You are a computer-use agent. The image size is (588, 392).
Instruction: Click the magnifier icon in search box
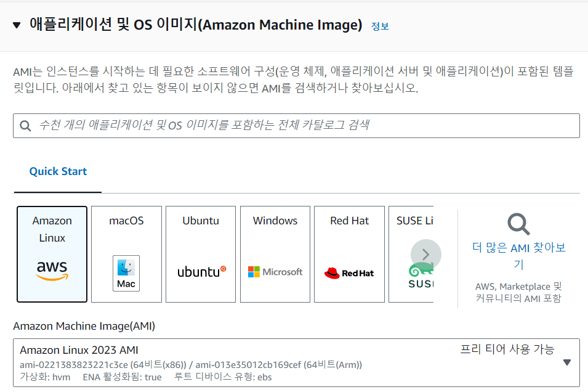point(25,126)
